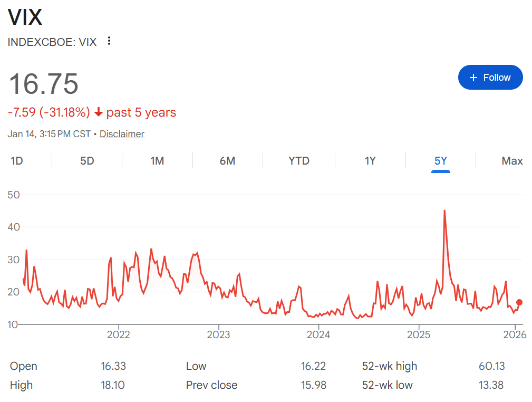The width and height of the screenshot is (532, 402).
Task: View the 1Y chart range
Action: pos(370,161)
